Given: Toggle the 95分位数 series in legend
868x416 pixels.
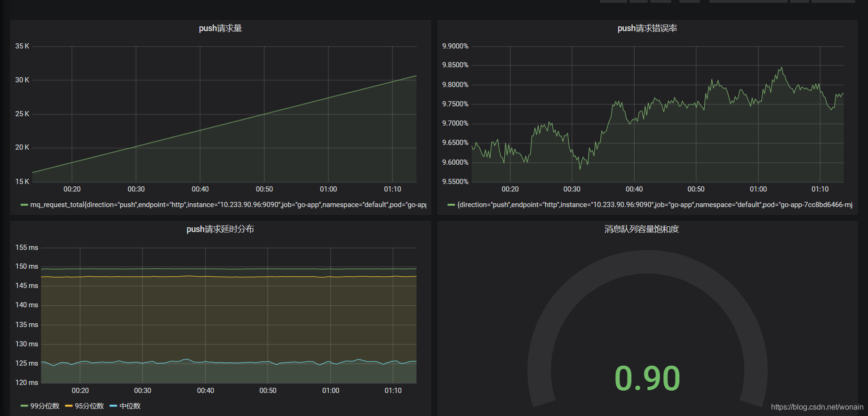Looking at the screenshot, I should coord(89,406).
